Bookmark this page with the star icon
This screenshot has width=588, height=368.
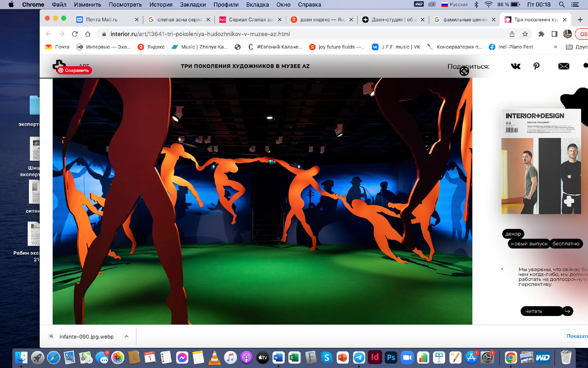tap(525, 34)
